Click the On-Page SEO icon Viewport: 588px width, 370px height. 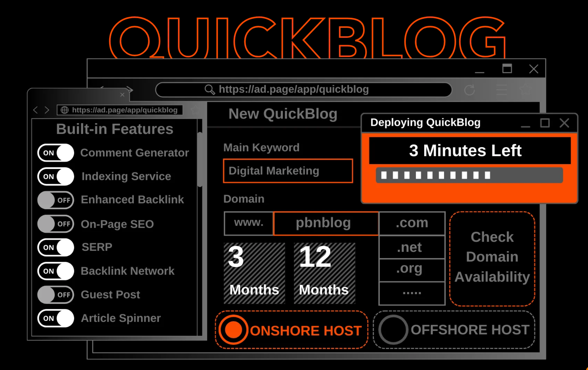56,223
